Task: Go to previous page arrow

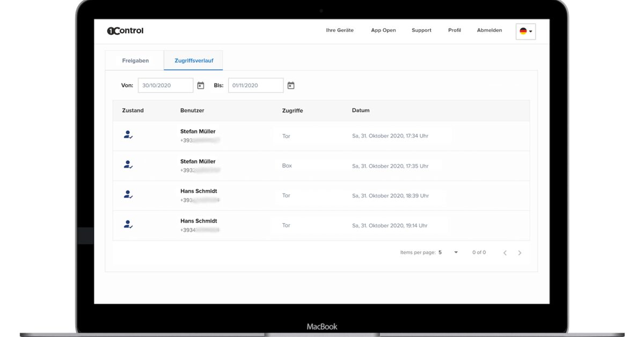Action: tap(504, 253)
